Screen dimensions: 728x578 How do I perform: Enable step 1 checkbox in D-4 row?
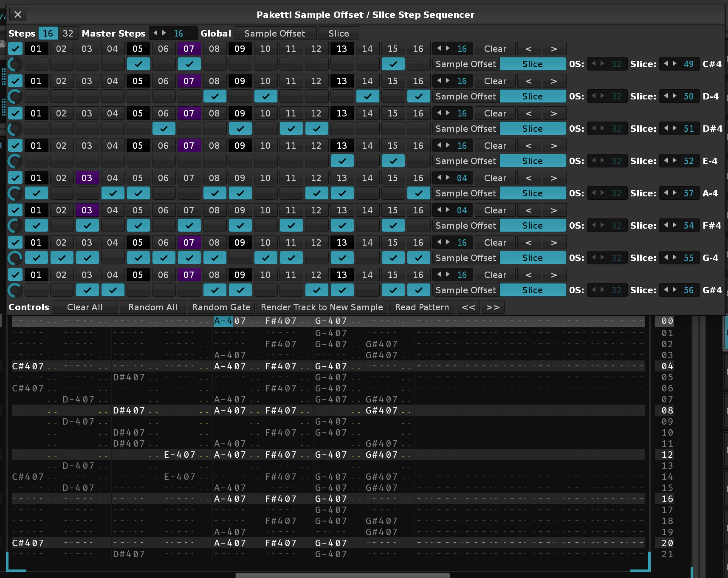(37, 96)
